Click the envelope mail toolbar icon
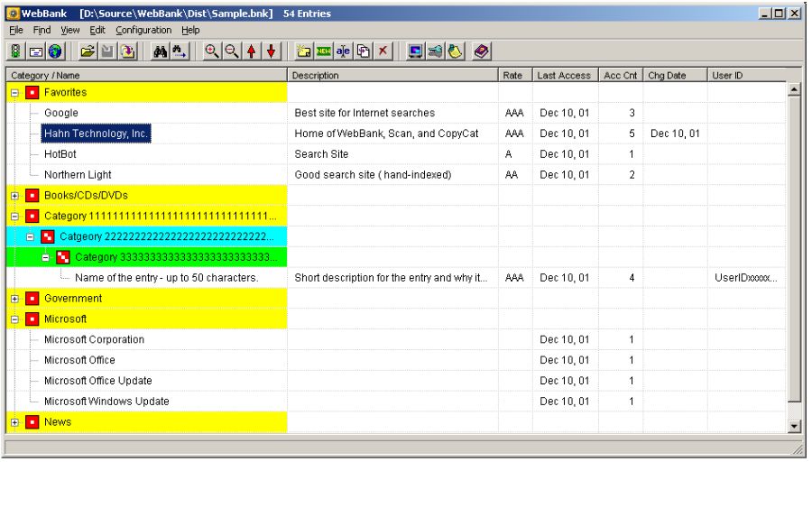The height and width of the screenshot is (508, 812). point(36,51)
